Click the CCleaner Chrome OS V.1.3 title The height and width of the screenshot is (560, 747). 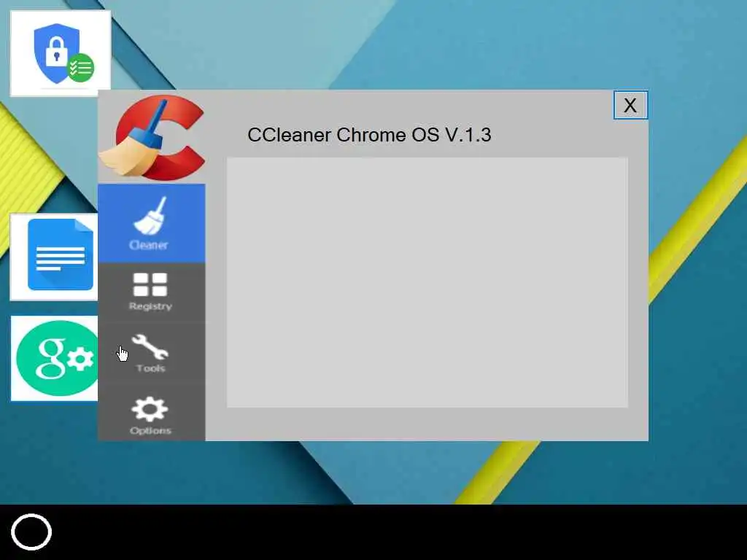pos(369,135)
